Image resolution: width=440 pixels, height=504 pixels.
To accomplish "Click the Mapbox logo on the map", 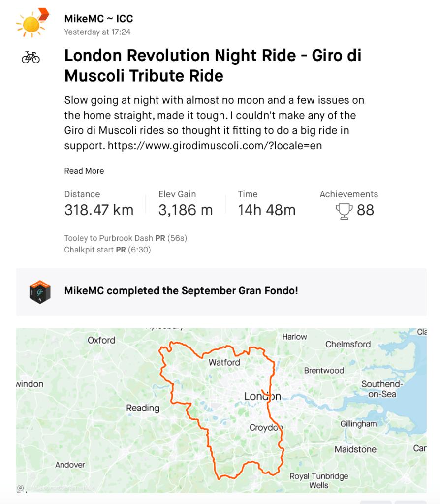I will [x=21, y=488].
